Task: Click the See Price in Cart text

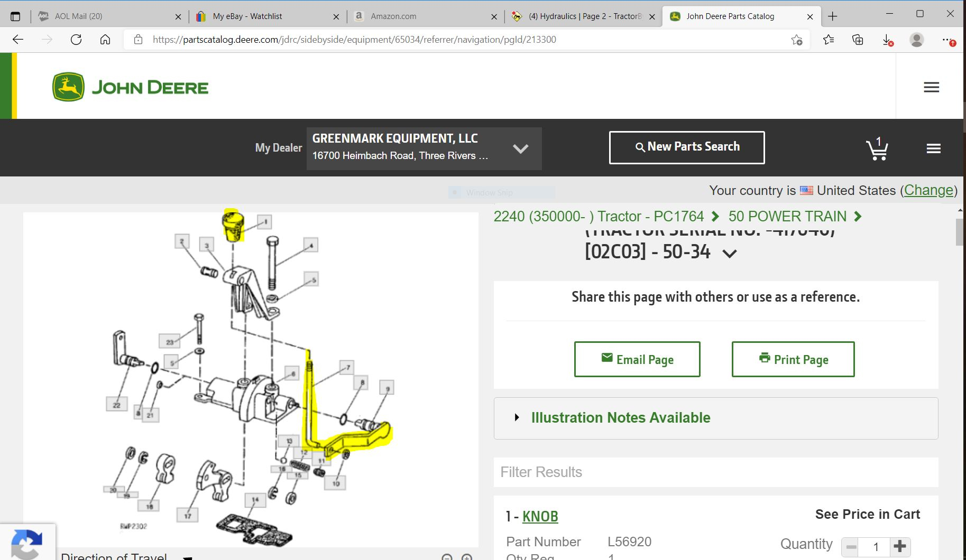Action: pos(868,514)
